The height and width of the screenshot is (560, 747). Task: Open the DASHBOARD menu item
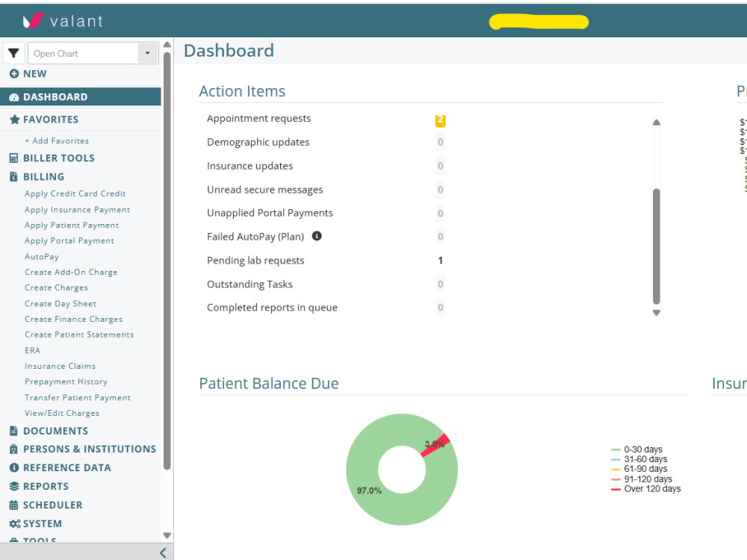tap(81, 96)
